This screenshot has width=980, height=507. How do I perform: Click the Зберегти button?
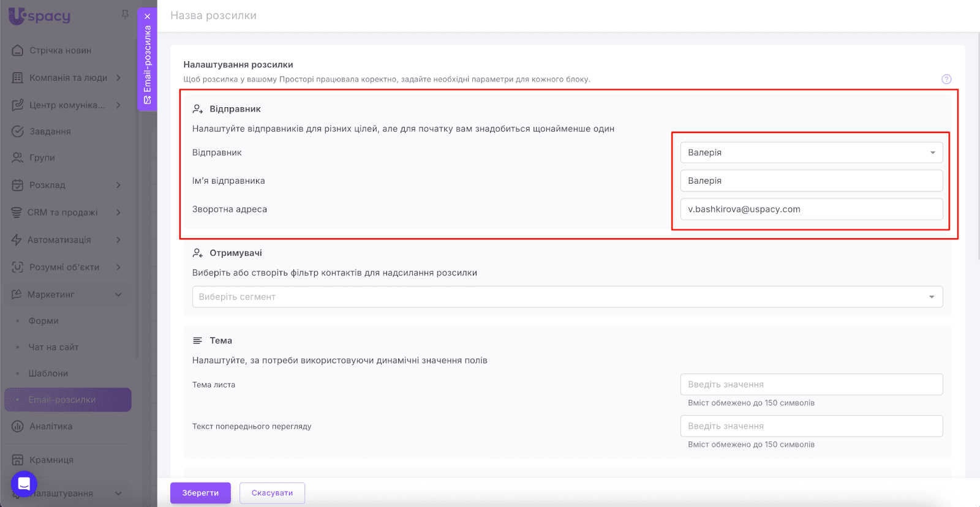click(x=200, y=493)
